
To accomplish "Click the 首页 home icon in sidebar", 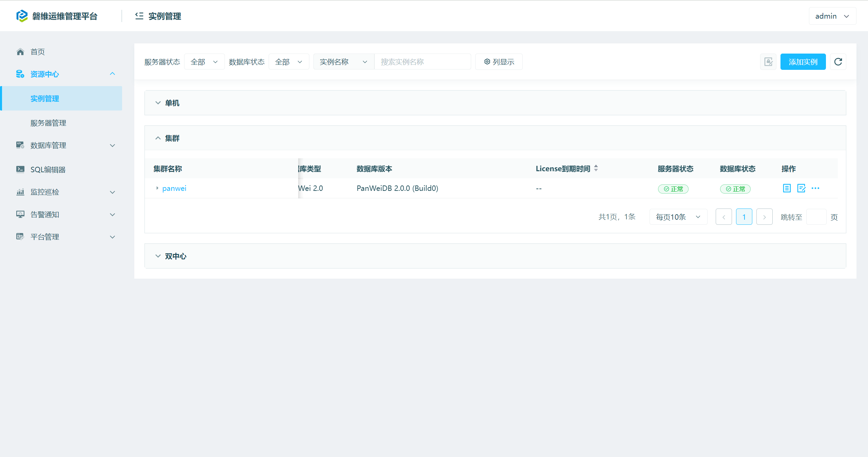I will pos(20,52).
